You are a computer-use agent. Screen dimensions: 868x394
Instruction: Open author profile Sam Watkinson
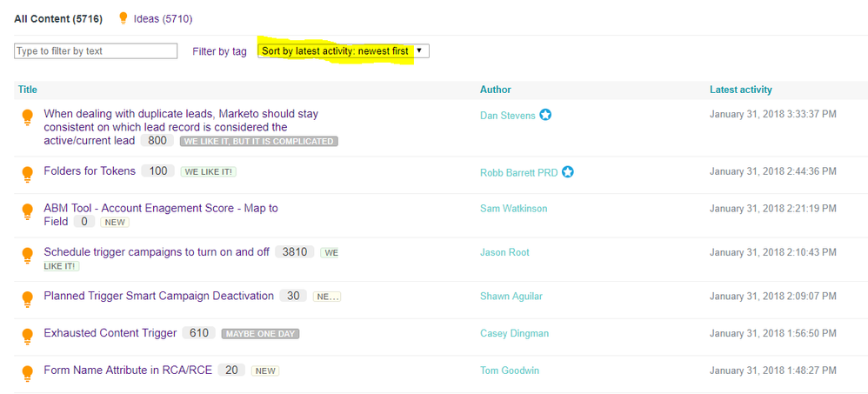(514, 209)
